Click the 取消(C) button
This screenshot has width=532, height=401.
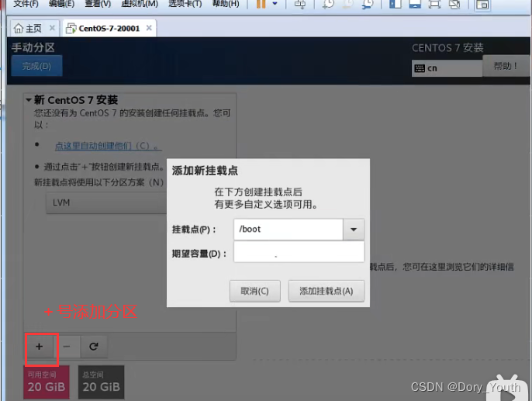click(x=255, y=291)
